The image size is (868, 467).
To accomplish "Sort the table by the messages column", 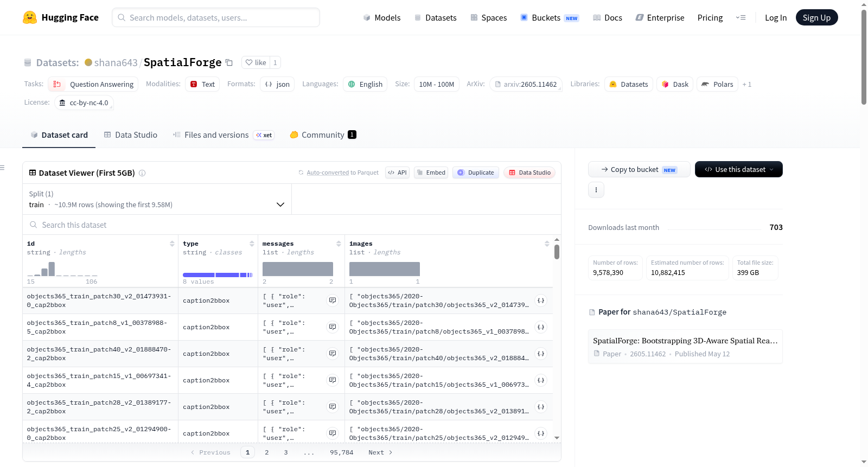I will coord(339,244).
